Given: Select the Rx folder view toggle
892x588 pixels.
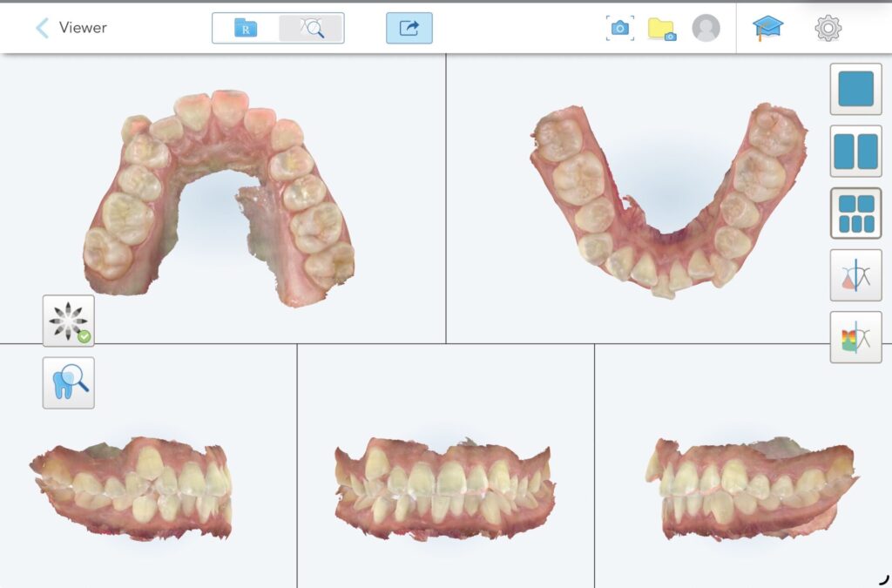Looking at the screenshot, I should coord(245,28).
